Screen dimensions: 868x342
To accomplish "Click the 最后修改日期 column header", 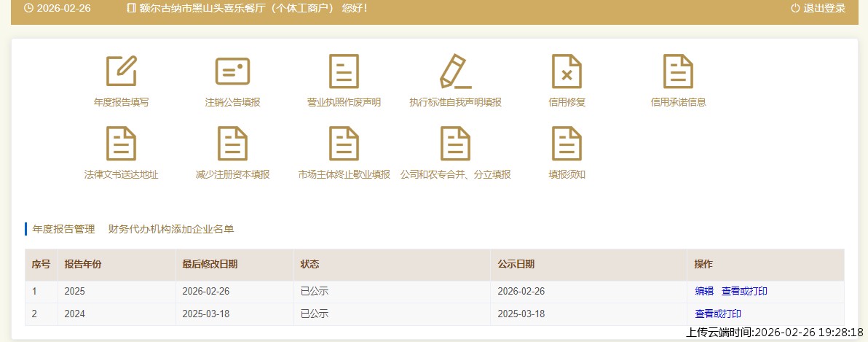I will point(210,264).
